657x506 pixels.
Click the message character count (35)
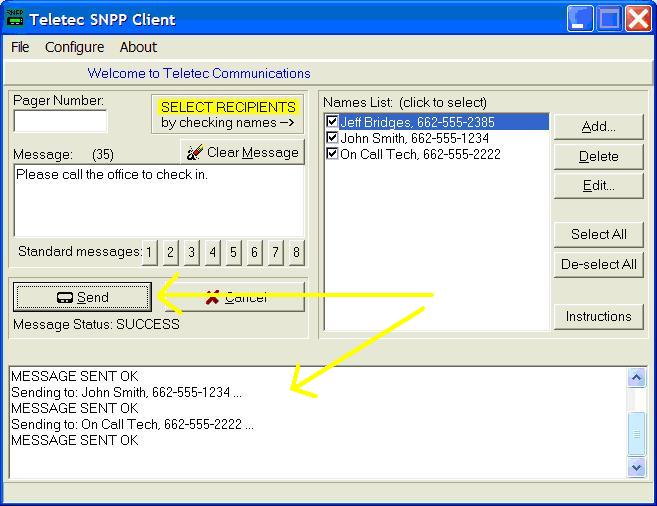pyautogui.click(x=103, y=155)
